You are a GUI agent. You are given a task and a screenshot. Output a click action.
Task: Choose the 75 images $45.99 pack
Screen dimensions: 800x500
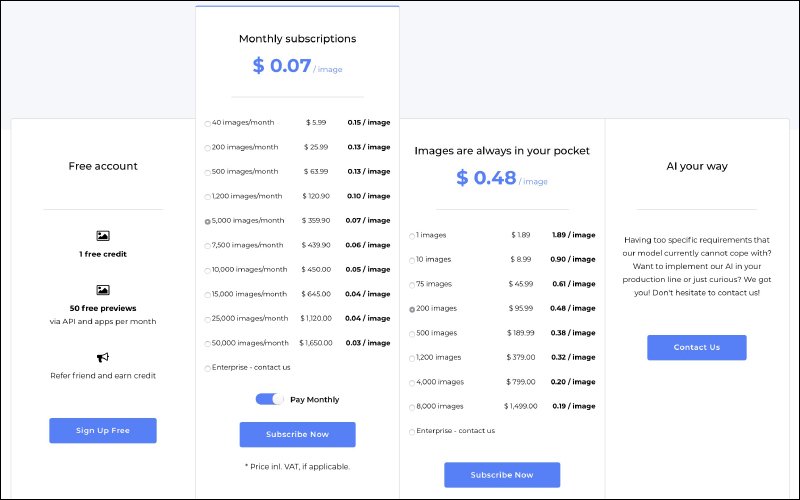tap(412, 285)
